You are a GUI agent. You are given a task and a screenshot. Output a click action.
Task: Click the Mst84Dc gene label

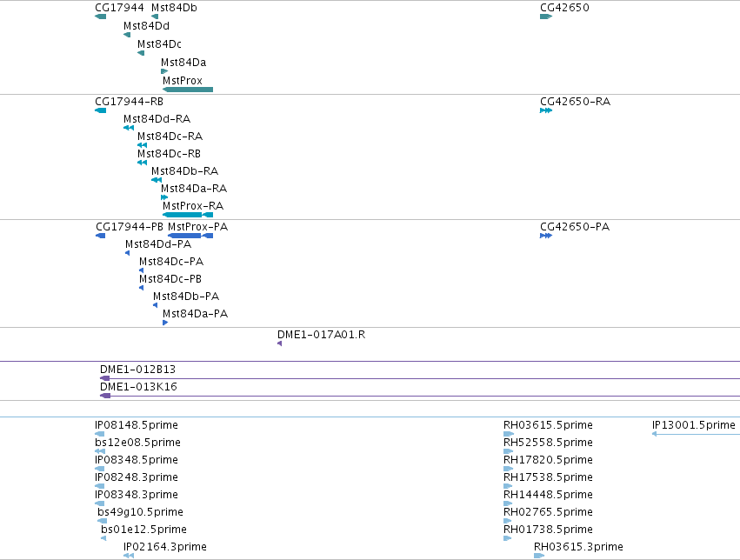[159, 44]
